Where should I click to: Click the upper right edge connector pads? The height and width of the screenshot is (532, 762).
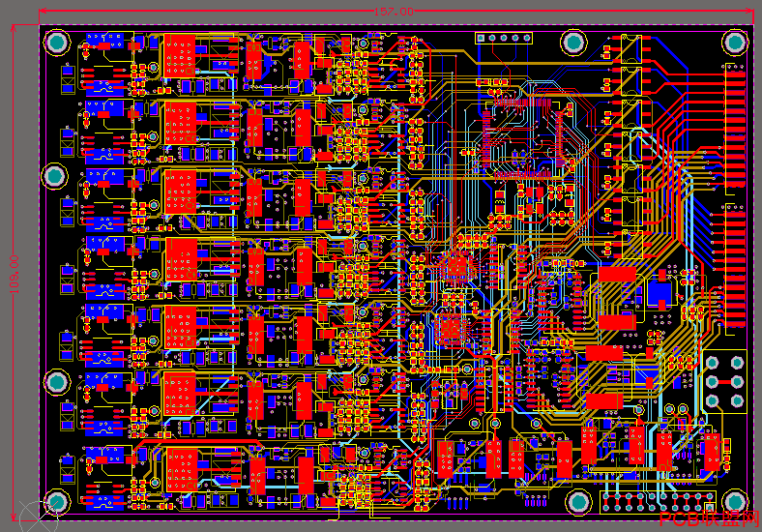[735, 126]
